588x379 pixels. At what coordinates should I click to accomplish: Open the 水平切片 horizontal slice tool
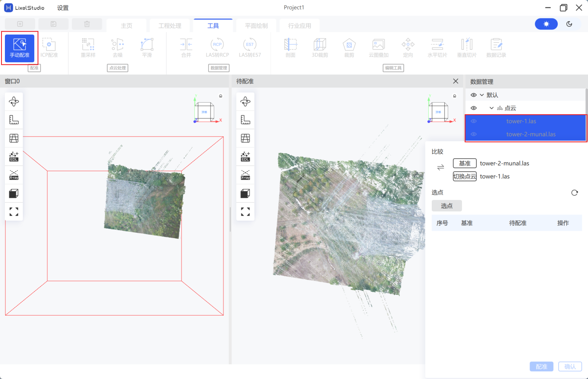click(437, 48)
